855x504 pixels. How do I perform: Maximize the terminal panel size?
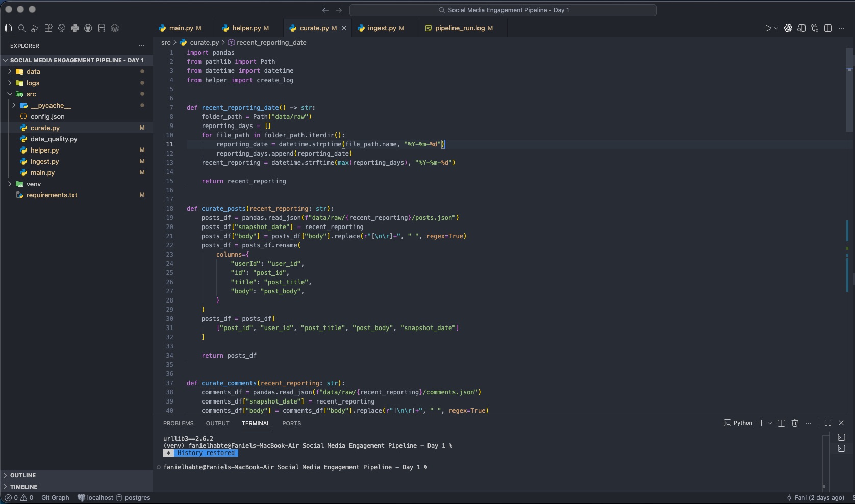(827, 424)
